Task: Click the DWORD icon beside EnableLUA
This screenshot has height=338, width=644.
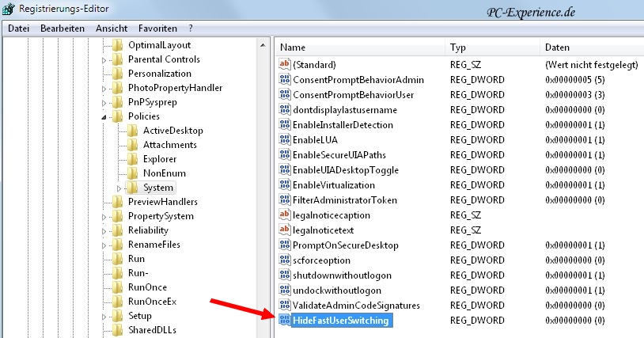Action: (x=285, y=140)
